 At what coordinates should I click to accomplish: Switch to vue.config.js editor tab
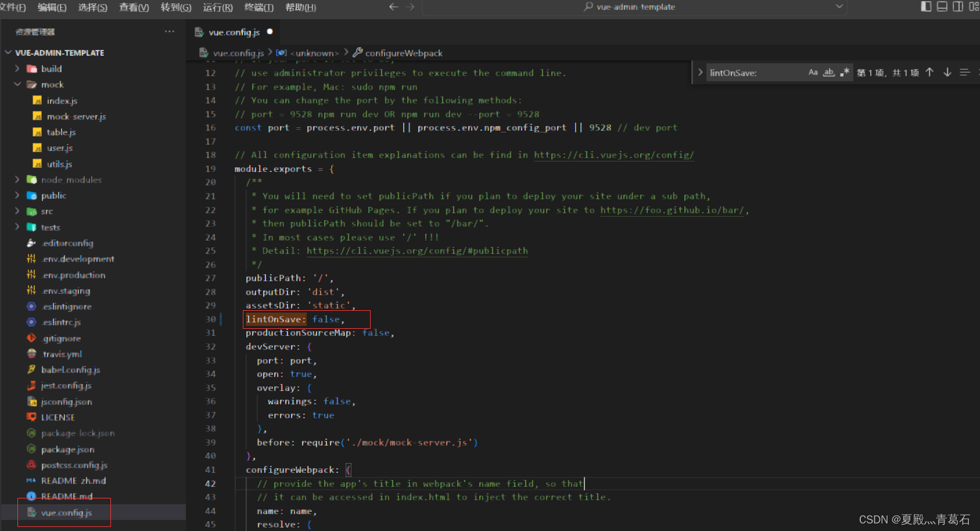234,32
